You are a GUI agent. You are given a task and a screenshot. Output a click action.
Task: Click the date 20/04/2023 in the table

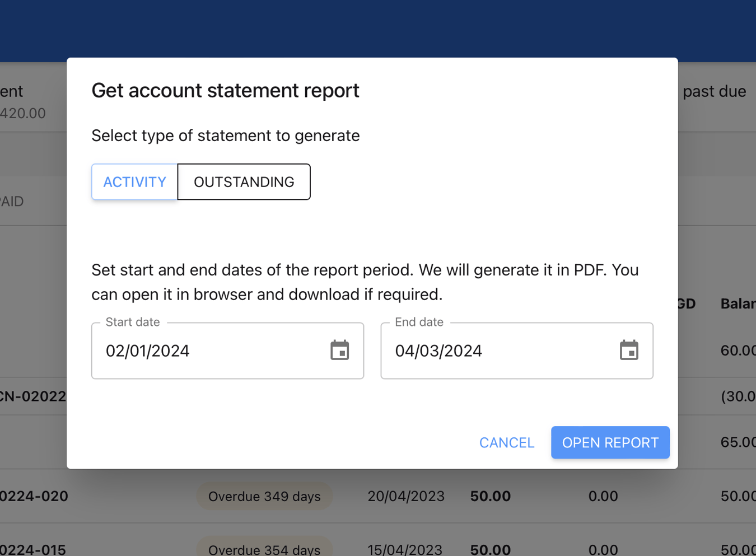[406, 496]
